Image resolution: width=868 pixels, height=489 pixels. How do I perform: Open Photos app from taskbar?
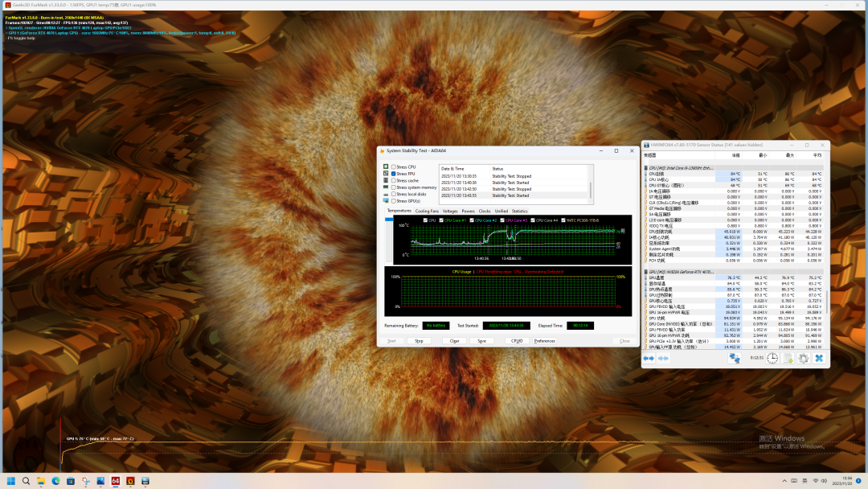(100, 481)
